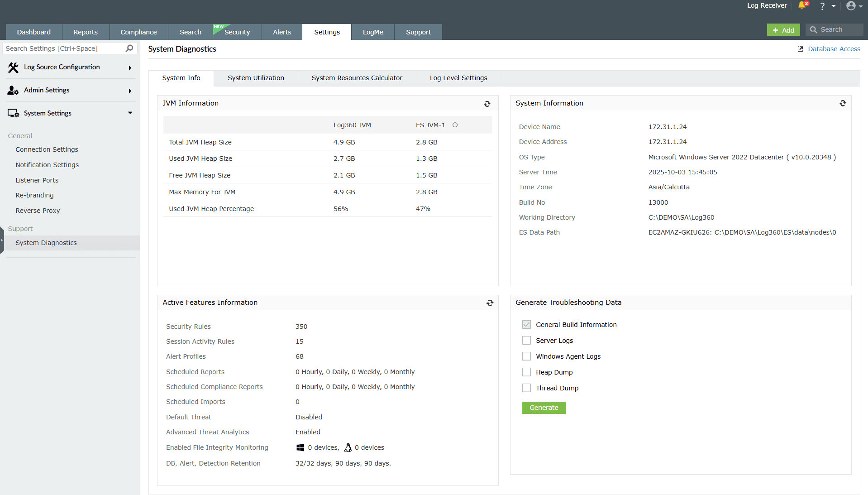Click the green Generate button
Viewport: 868px width, 495px height.
544,408
